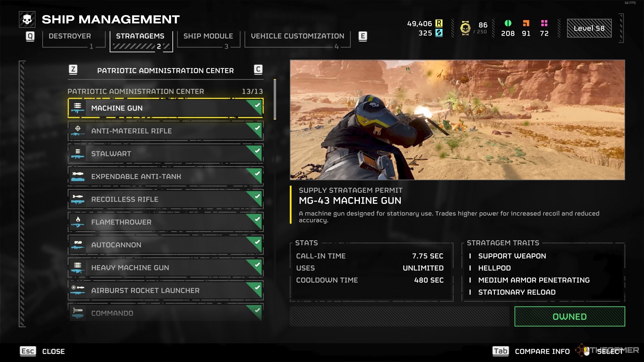Screen dimensions: 644x362
Task: Go to previous category with Z key button
Action: 73,69
